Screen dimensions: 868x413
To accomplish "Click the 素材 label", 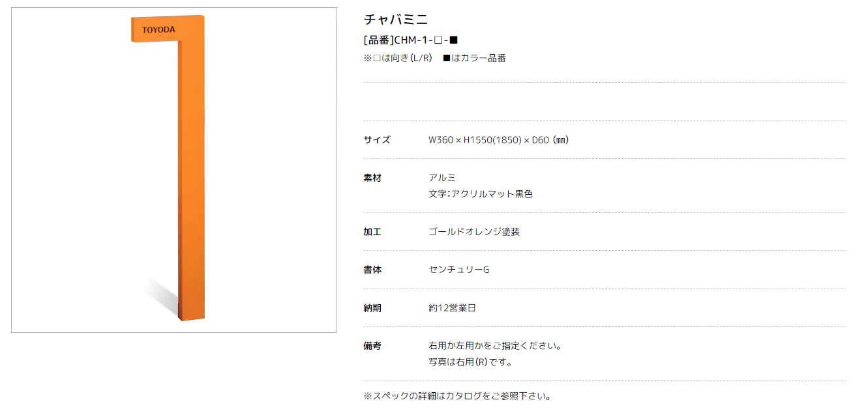I will (x=372, y=178).
